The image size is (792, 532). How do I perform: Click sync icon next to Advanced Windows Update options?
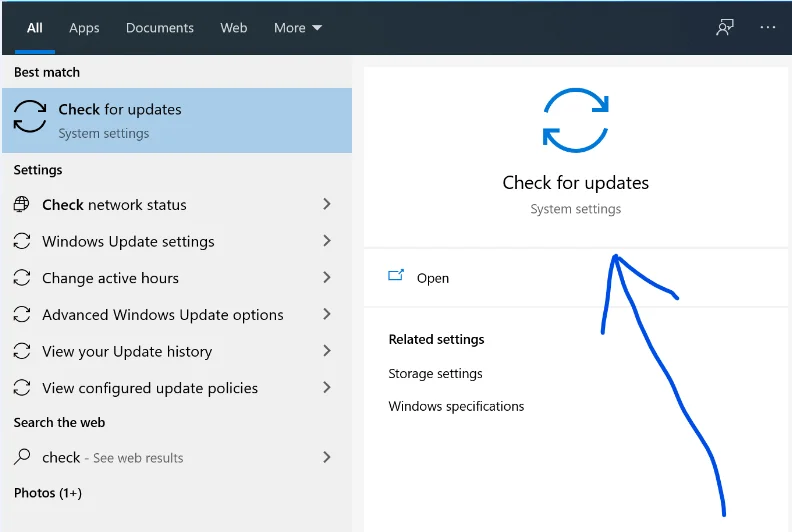pos(22,314)
